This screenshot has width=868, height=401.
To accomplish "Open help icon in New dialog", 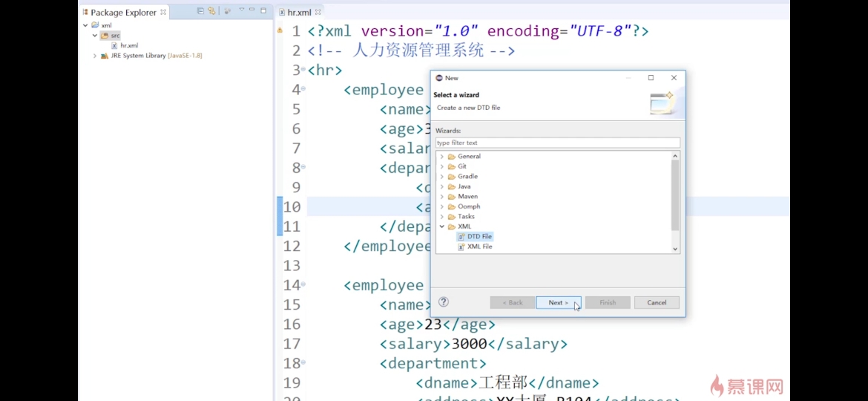I will pyautogui.click(x=444, y=301).
